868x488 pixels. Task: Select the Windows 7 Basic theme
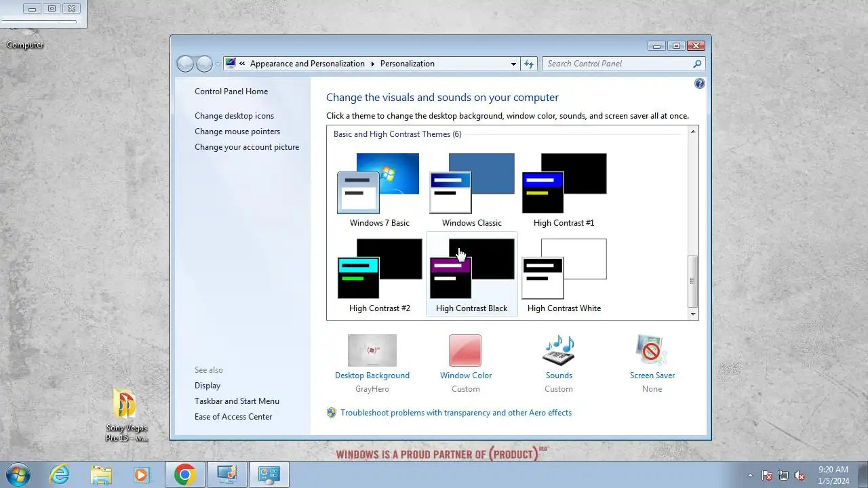379,190
